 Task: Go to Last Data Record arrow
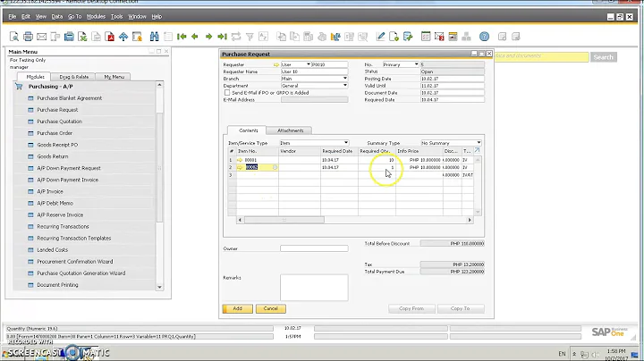(222, 37)
